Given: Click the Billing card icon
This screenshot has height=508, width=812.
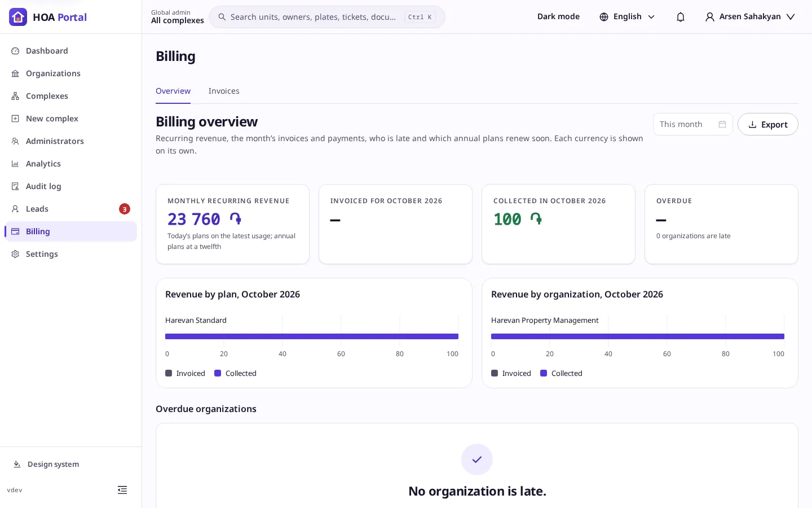Looking at the screenshot, I should coord(15,231).
